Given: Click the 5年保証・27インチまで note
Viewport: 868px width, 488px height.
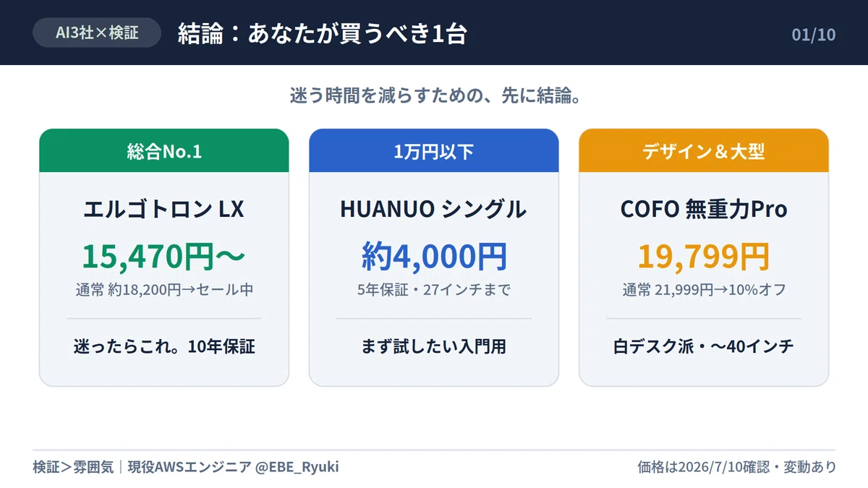Looking at the screenshot, I should [434, 290].
